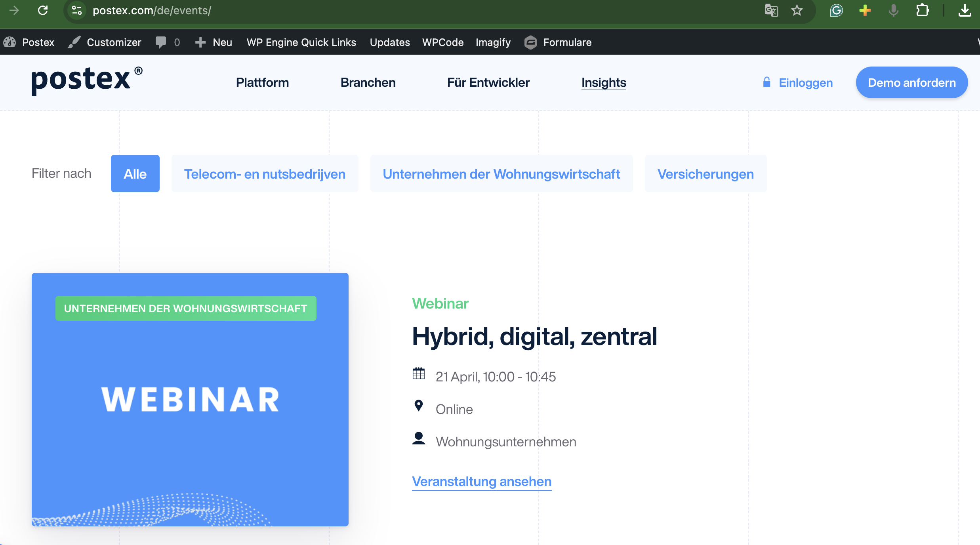
Task: Open the Neu menu in admin bar
Action: (214, 42)
